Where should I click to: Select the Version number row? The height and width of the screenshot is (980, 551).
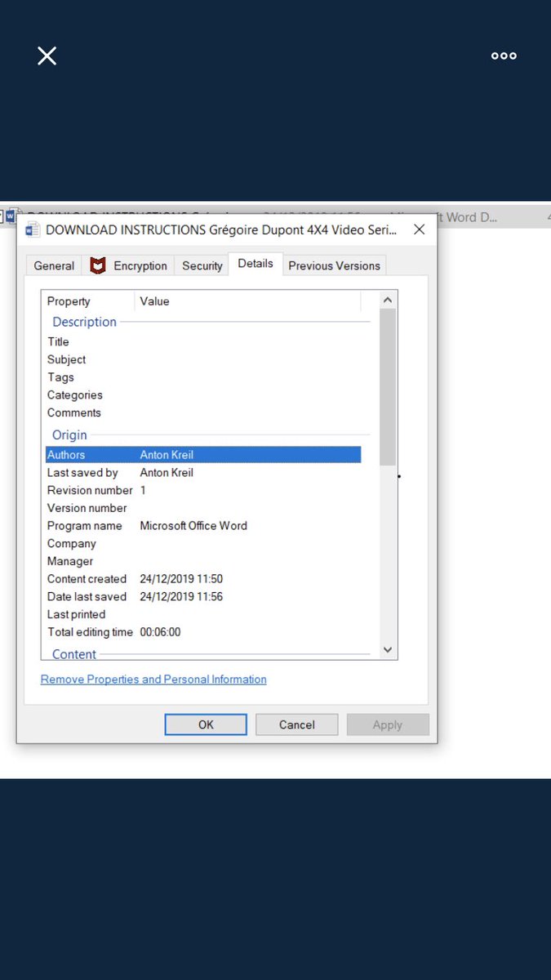(x=203, y=508)
